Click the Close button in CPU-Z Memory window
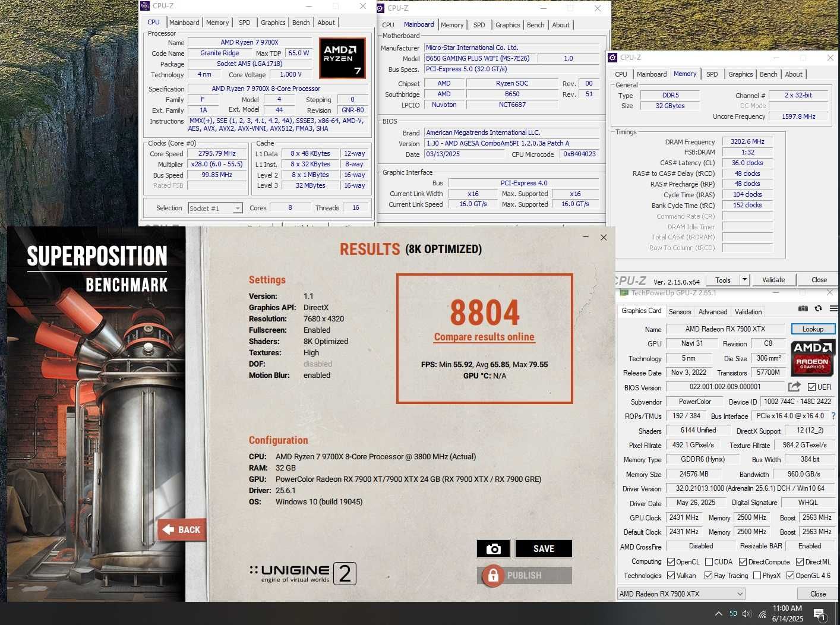 (819, 280)
